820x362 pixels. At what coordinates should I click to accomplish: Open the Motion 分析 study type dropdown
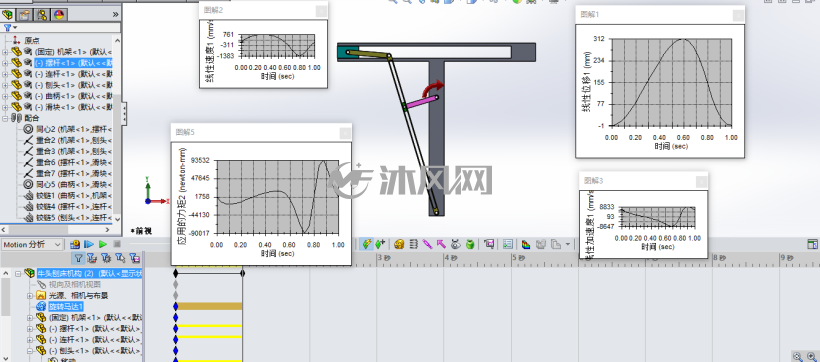(32, 244)
